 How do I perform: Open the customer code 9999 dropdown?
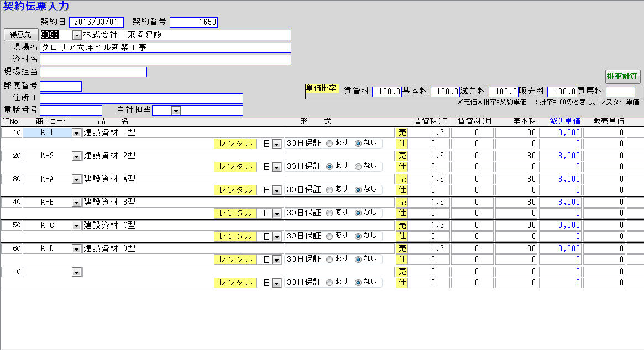coord(77,35)
